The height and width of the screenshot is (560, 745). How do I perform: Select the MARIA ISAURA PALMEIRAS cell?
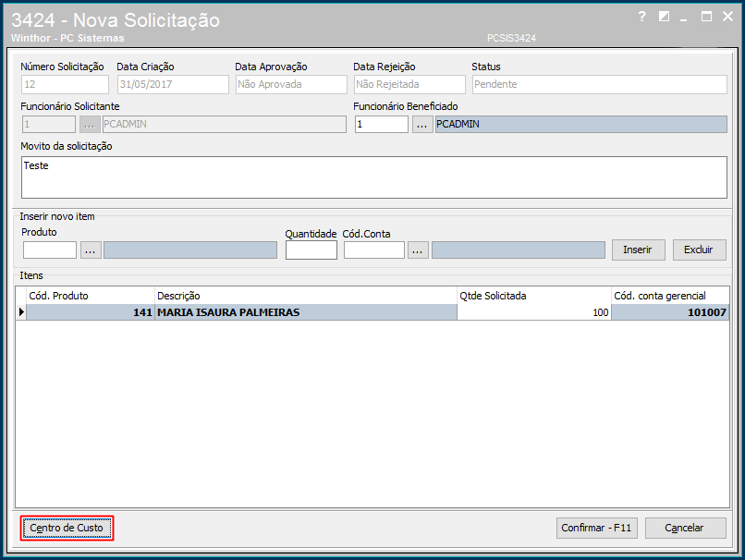click(x=306, y=312)
